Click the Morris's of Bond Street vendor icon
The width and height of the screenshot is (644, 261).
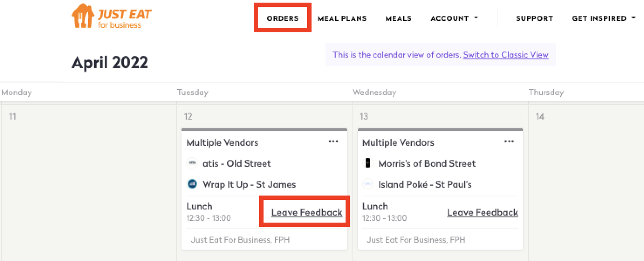point(368,163)
